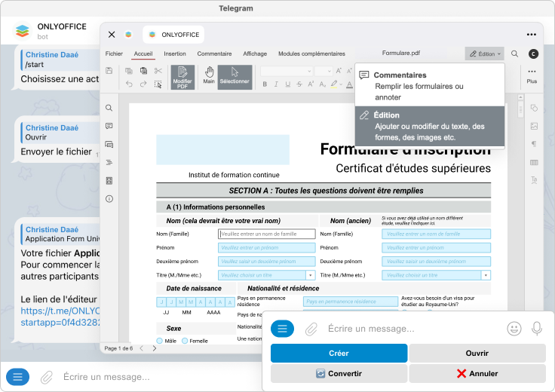Image resolution: width=555 pixels, height=392 pixels.
Task: Activate the Sélectionner cursor tool
Action: 235,77
